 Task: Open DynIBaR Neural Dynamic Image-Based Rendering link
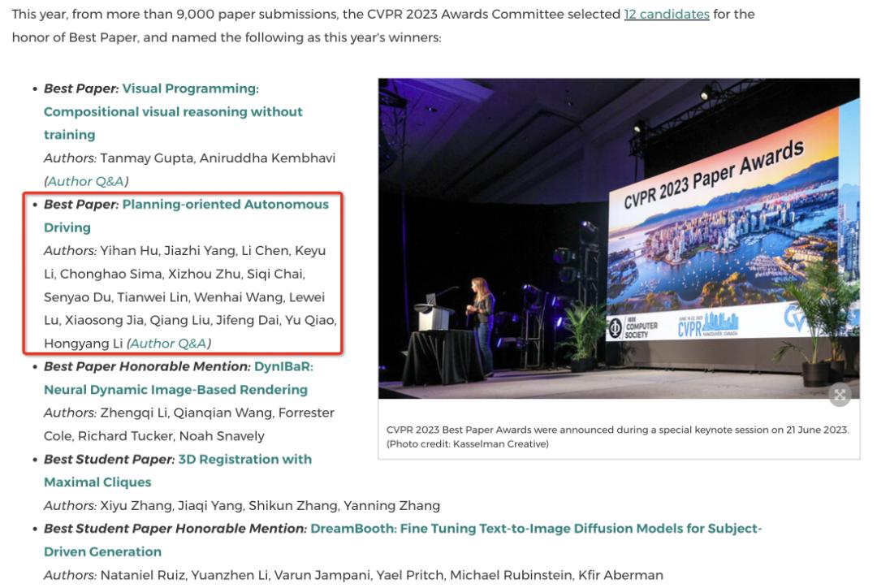pyautogui.click(x=179, y=378)
